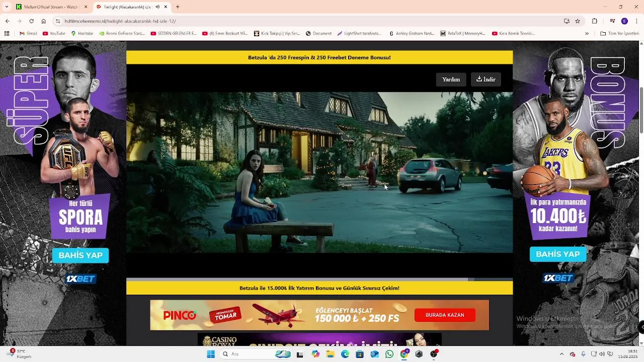Open Tüm Yer İşaretleri folder
This screenshot has height=362, width=644.
click(619, 34)
